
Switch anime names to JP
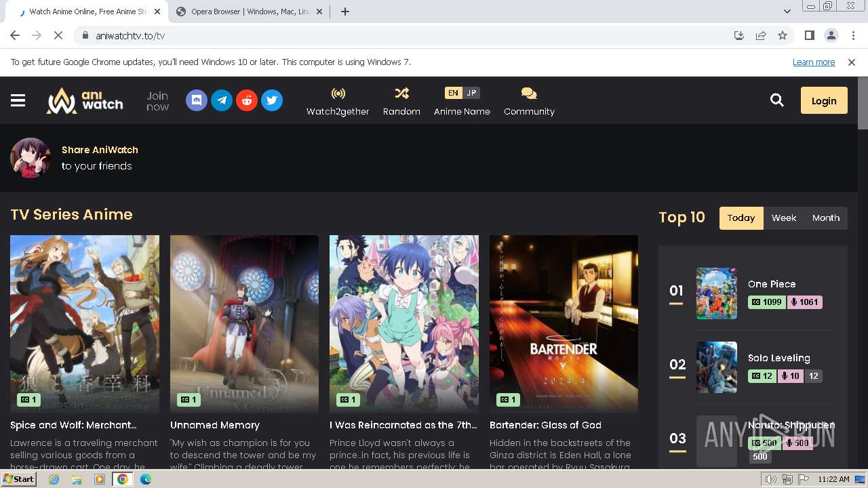coord(471,93)
